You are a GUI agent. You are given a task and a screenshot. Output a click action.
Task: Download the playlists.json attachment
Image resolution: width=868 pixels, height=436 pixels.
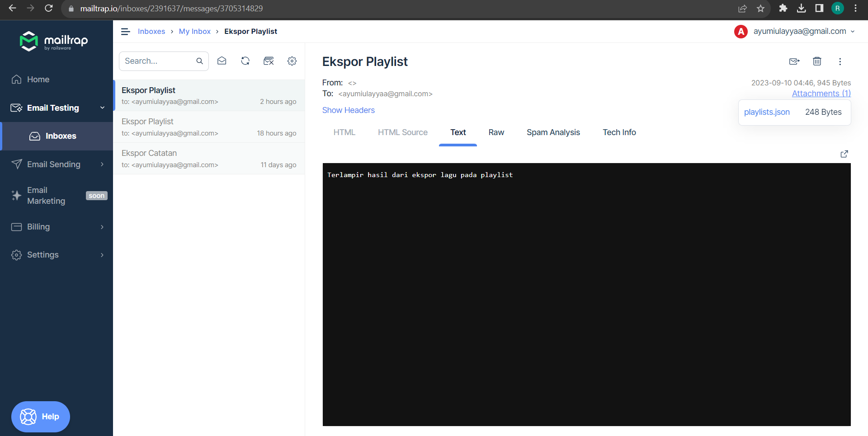(x=767, y=112)
